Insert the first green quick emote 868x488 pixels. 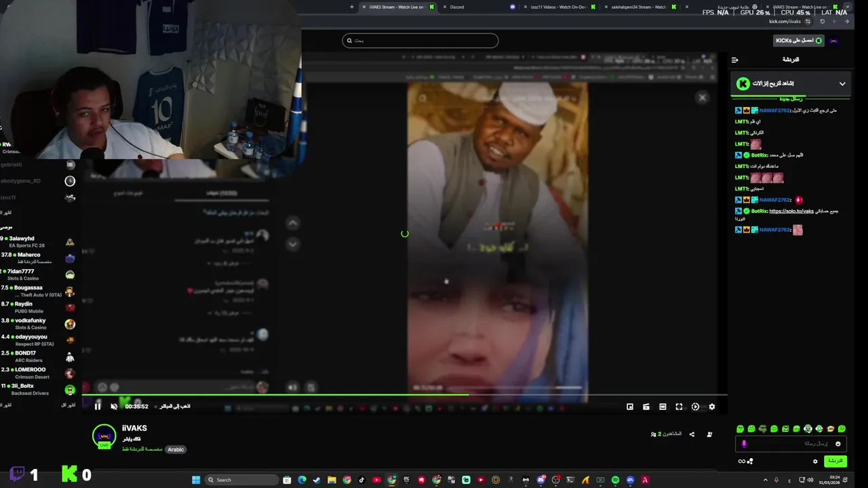pos(740,429)
